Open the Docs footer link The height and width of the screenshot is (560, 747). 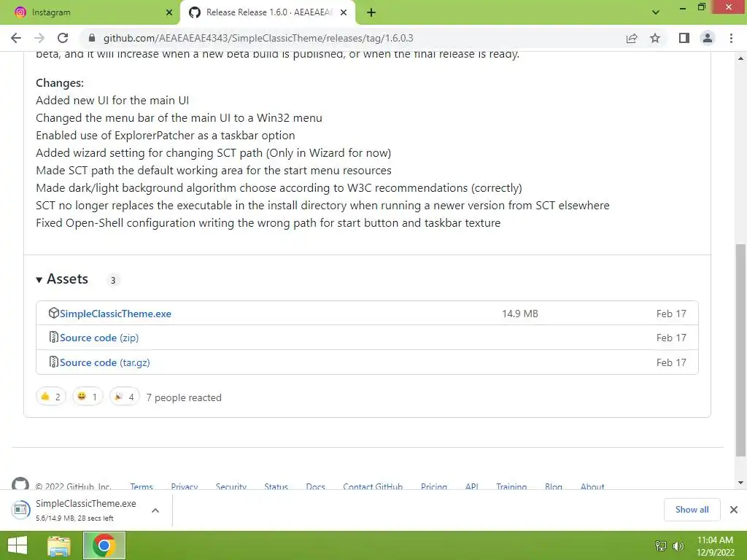(315, 486)
